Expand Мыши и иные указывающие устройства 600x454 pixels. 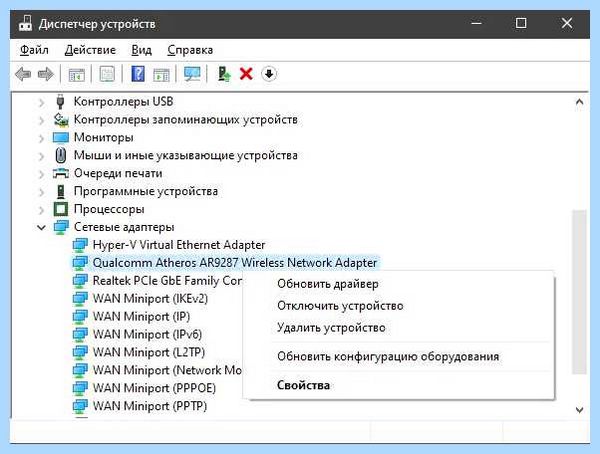tap(41, 156)
